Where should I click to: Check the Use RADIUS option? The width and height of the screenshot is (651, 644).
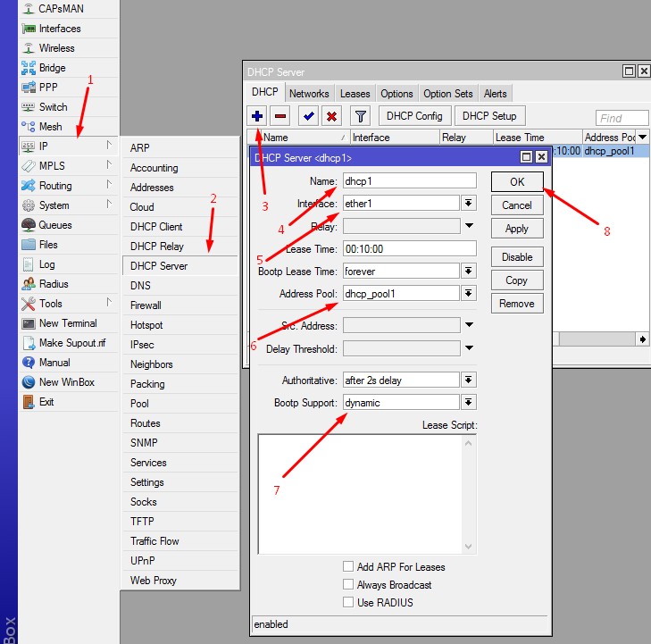[348, 603]
